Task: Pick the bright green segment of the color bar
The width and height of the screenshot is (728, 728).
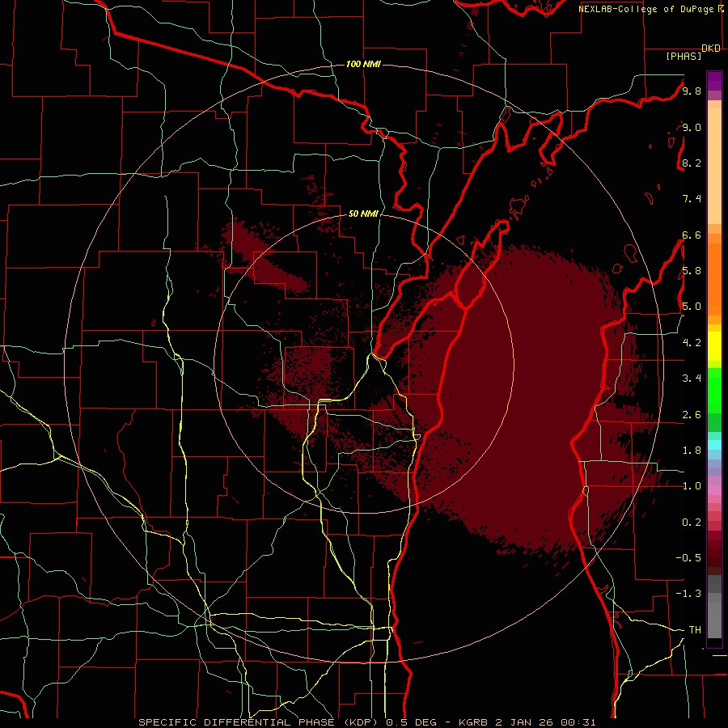Action: click(x=714, y=390)
